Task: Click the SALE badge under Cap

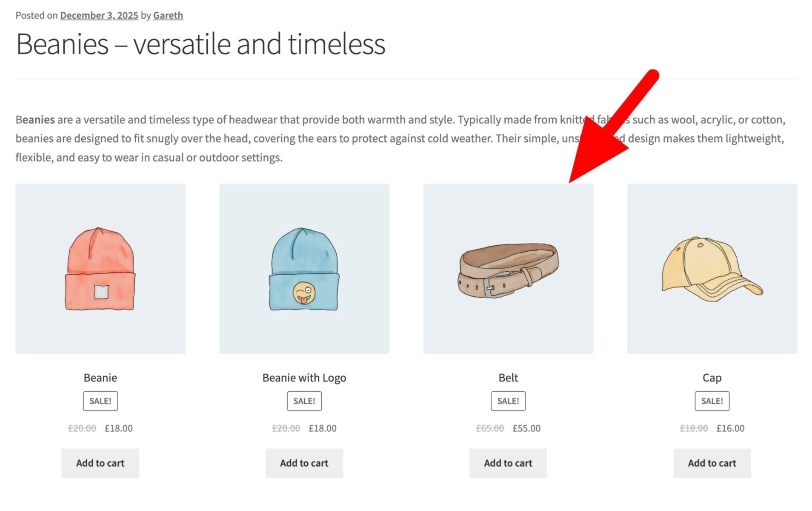Action: pyautogui.click(x=712, y=400)
